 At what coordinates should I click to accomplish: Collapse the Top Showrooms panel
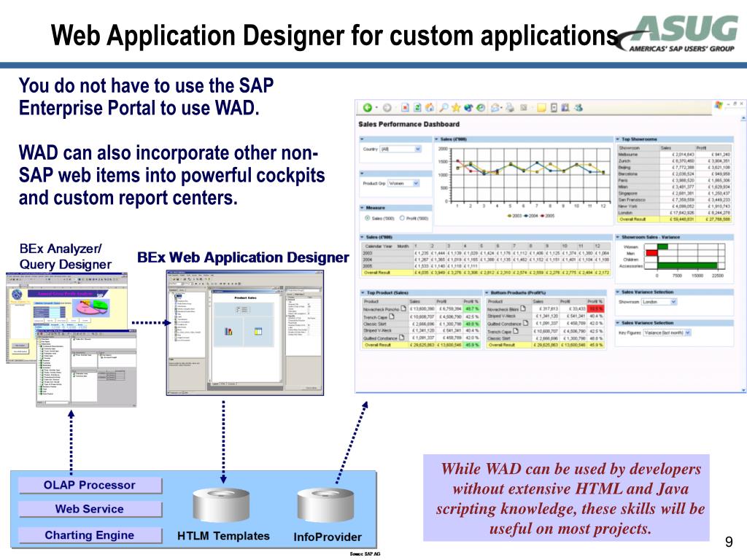[618, 139]
